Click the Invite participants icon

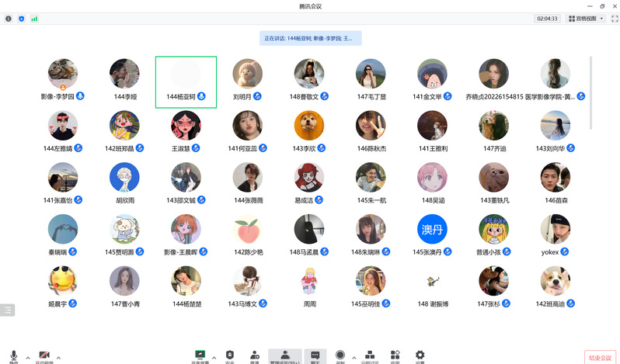(x=255, y=355)
